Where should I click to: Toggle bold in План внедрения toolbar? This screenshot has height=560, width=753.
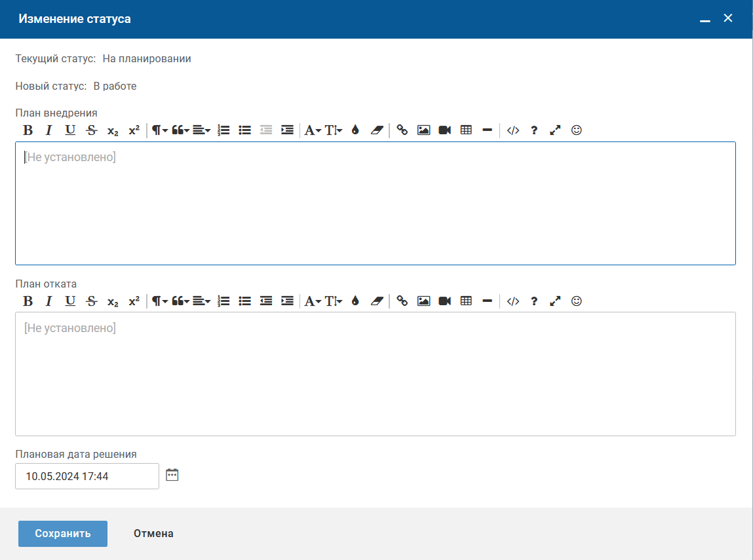point(28,130)
